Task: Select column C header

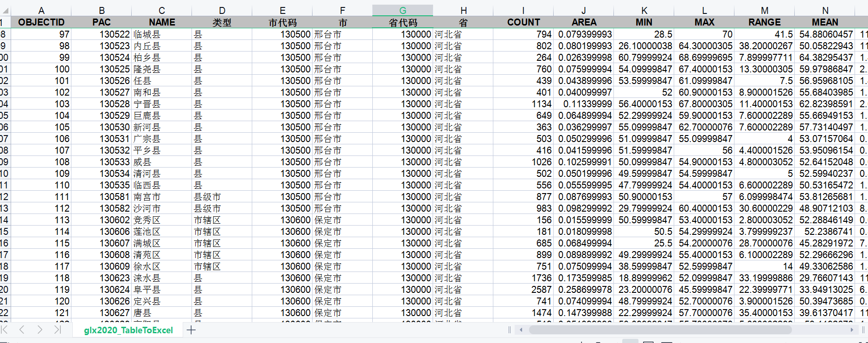Action: point(162,10)
